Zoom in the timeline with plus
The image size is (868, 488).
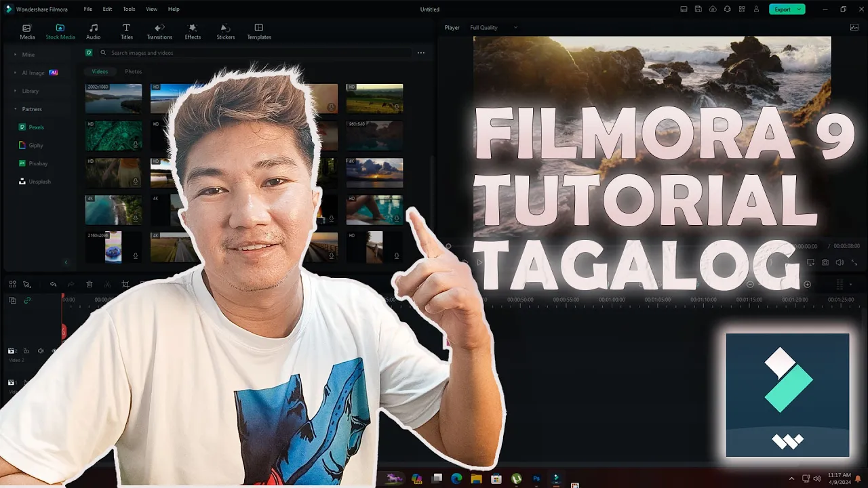coord(807,285)
